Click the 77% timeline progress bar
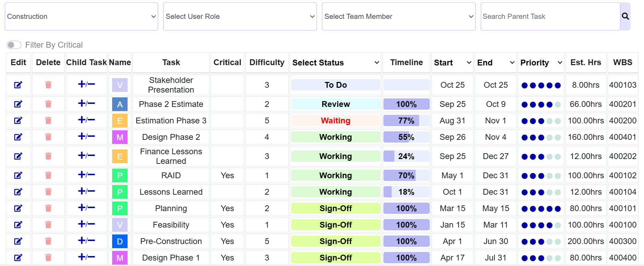This screenshot has width=644, height=266. [406, 121]
